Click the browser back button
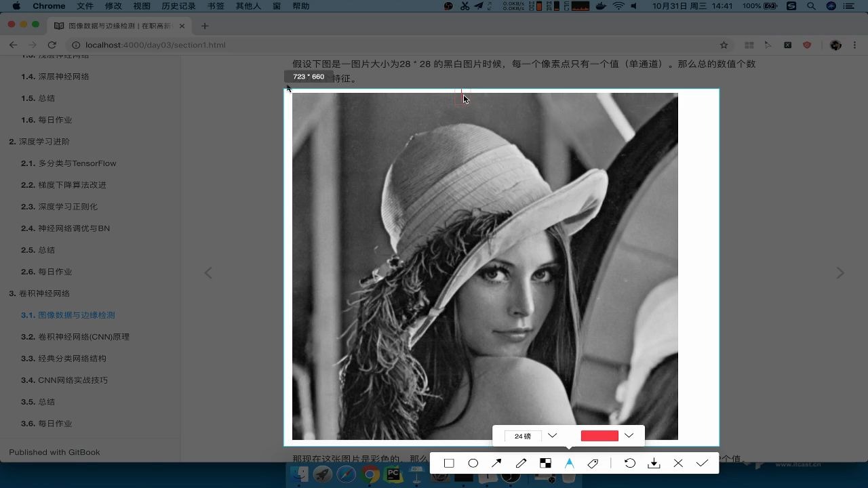This screenshot has height=488, width=868. click(13, 45)
